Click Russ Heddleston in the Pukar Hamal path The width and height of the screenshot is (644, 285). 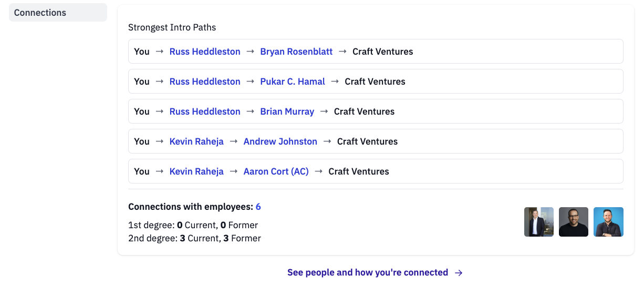pos(205,82)
